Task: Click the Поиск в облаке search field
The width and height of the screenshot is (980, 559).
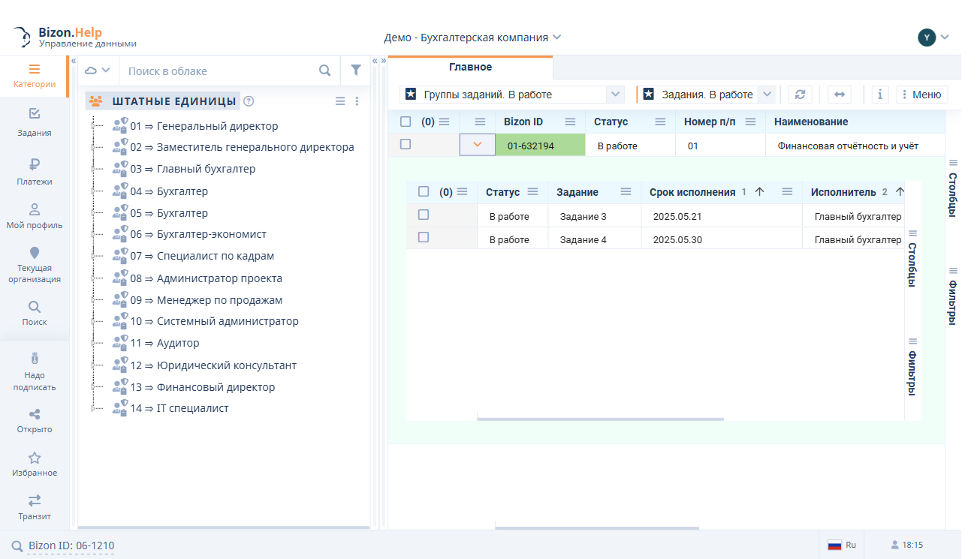Action: click(x=218, y=71)
